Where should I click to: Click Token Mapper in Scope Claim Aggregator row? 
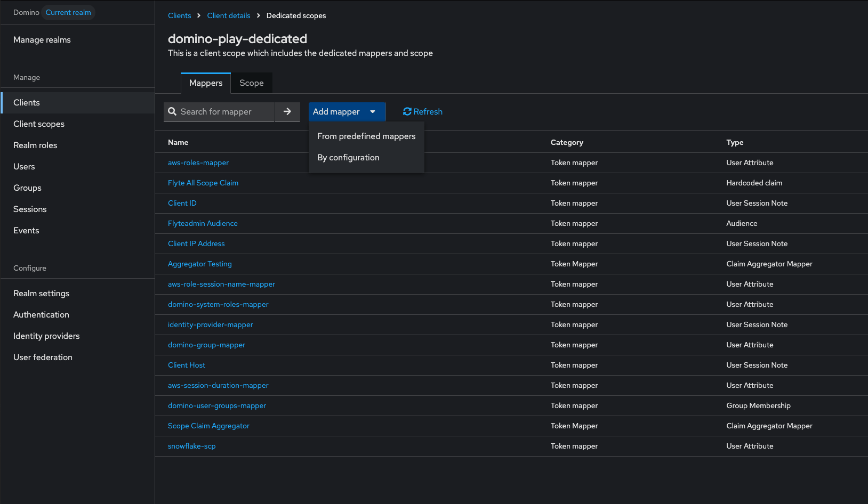point(574,426)
